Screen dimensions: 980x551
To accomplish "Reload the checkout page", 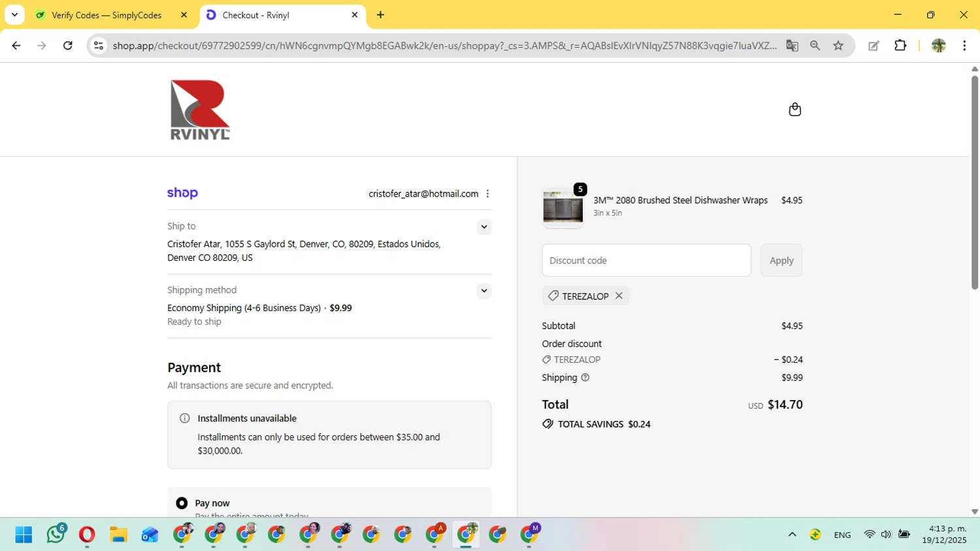I will pos(67,46).
